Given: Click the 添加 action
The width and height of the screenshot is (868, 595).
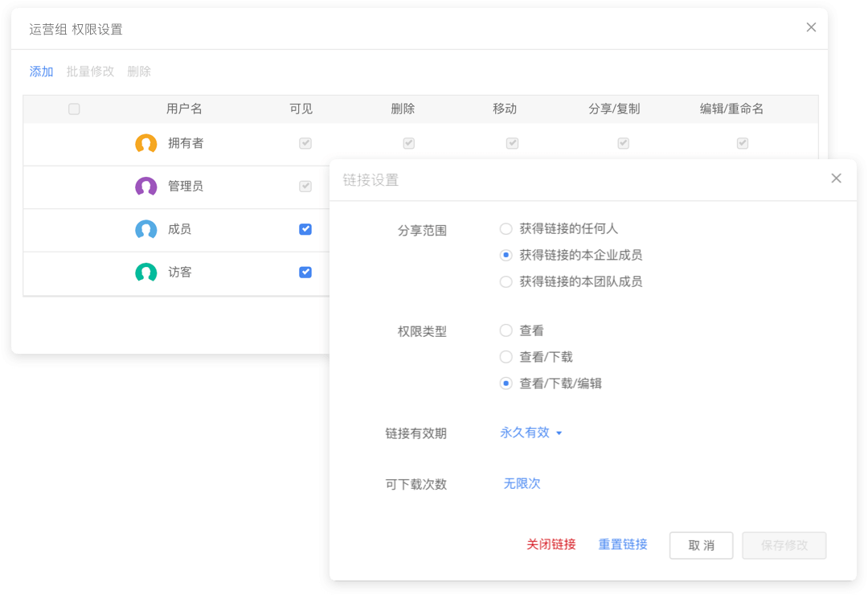Looking at the screenshot, I should pyautogui.click(x=41, y=72).
